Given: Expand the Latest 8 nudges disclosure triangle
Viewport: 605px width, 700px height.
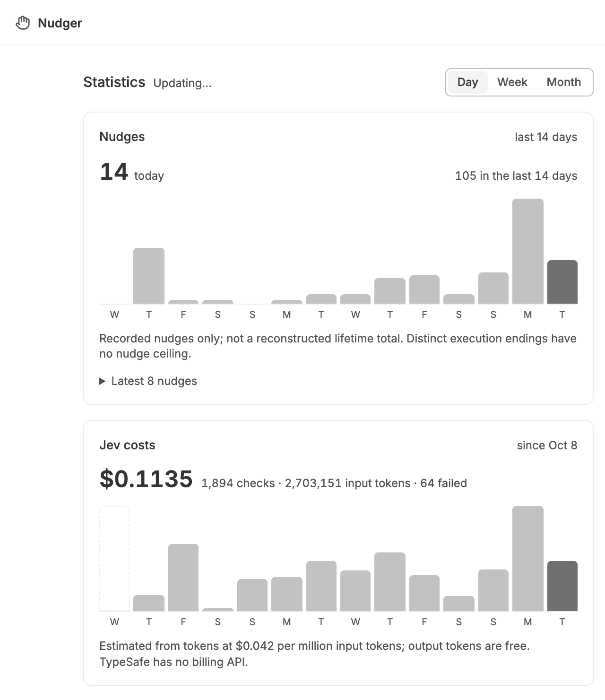Looking at the screenshot, I should pos(103,381).
